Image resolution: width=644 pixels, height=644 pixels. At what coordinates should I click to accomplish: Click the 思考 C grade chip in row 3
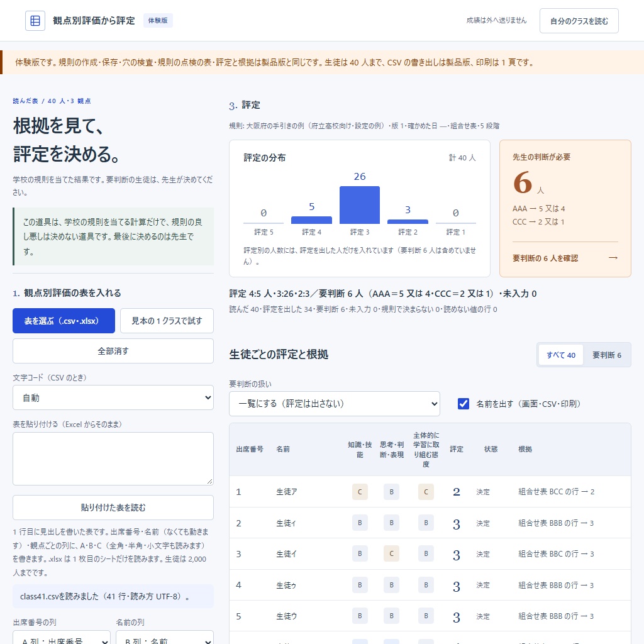391,553
